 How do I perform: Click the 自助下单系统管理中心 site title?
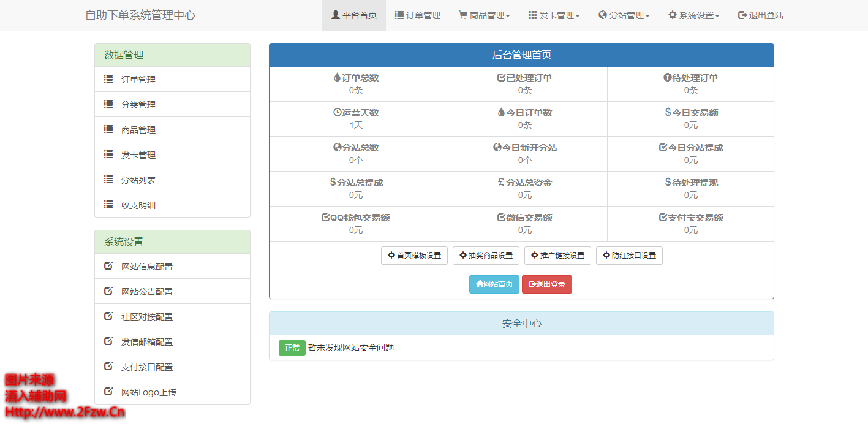click(140, 15)
